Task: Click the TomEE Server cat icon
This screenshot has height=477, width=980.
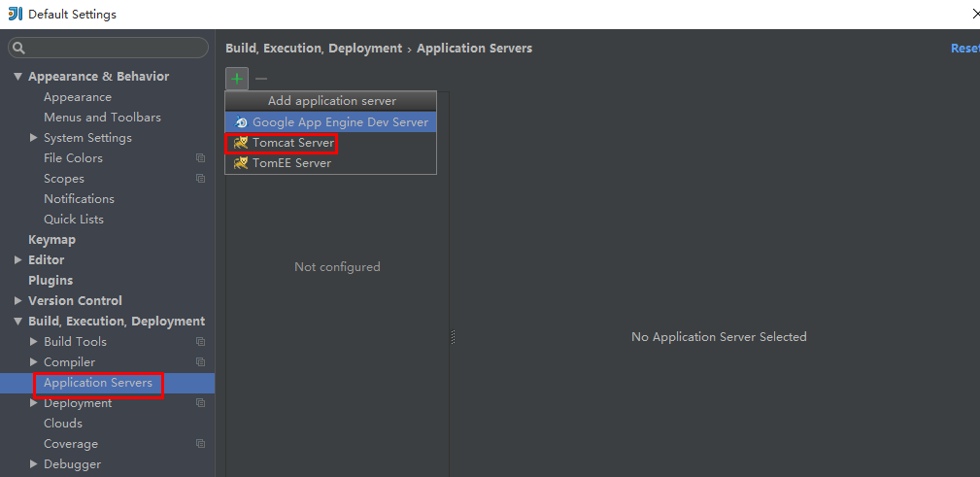Action: 241,163
